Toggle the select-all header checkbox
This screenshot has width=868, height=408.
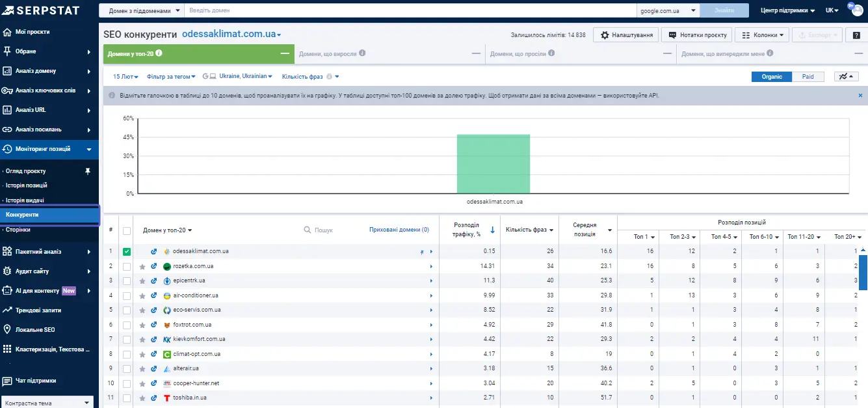point(127,230)
